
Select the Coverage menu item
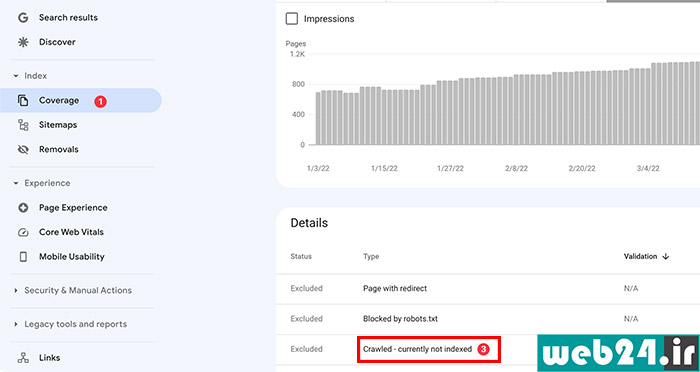[x=80, y=100]
